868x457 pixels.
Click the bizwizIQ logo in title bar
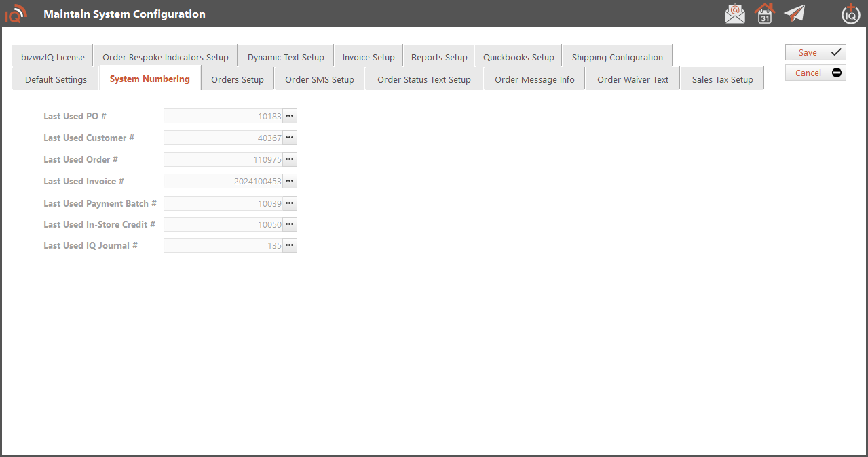[16, 14]
